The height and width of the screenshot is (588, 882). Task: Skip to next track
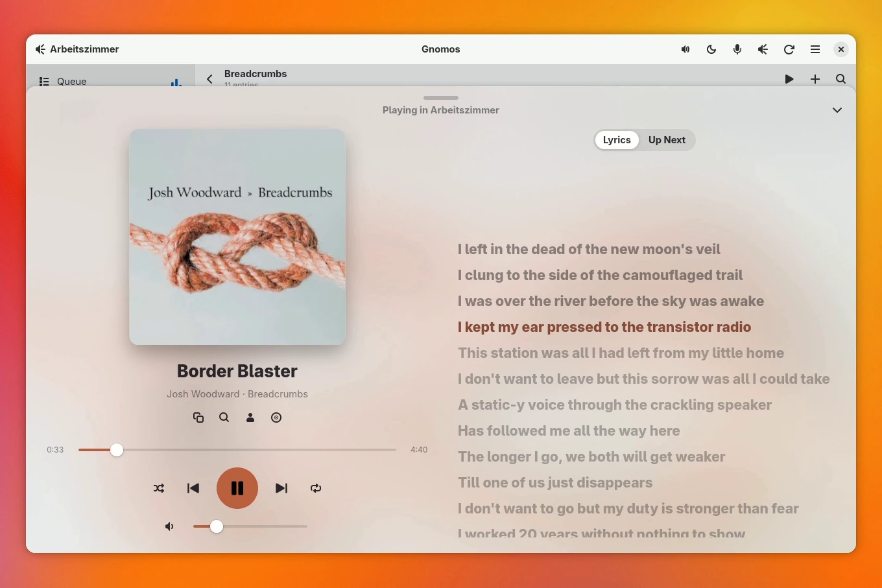(x=281, y=488)
